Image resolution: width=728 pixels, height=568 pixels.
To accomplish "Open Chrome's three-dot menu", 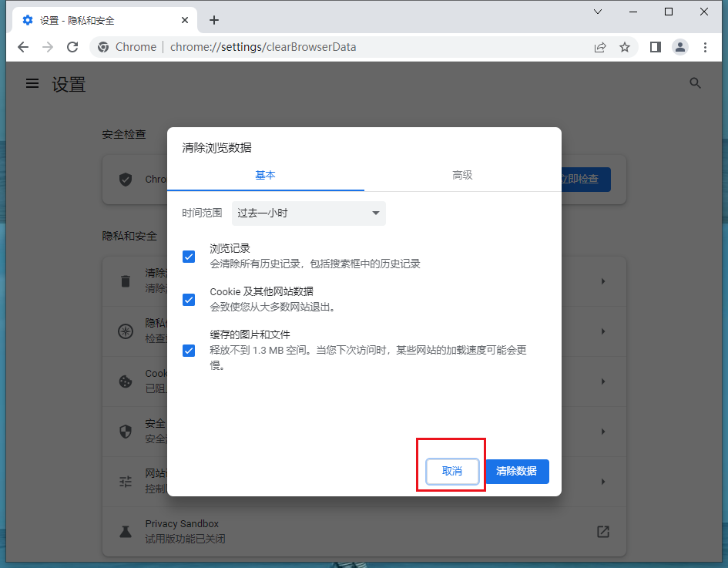I will tap(705, 47).
